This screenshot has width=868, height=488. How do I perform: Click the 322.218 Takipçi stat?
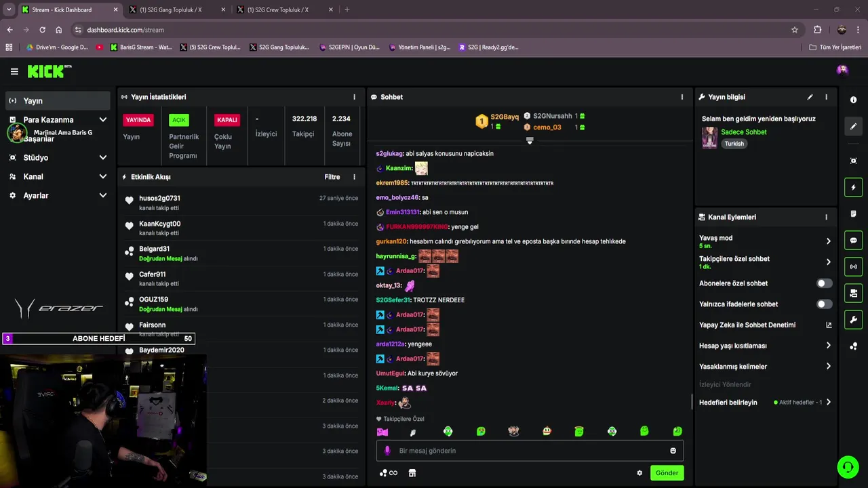(304, 126)
